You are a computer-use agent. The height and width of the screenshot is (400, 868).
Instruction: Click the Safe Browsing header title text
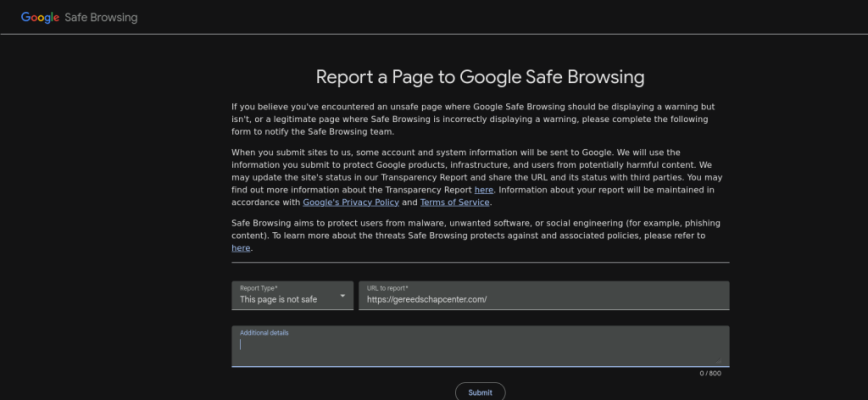pyautogui.click(x=101, y=17)
